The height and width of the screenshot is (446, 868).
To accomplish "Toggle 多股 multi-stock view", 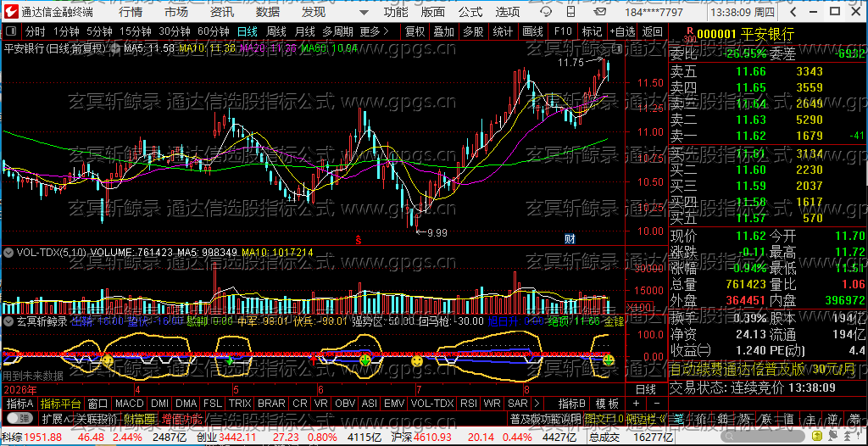I will coord(473,31).
